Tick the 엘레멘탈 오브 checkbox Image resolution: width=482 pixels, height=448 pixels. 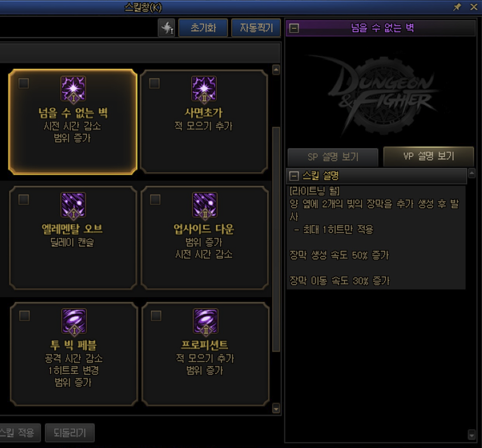pyautogui.click(x=23, y=200)
